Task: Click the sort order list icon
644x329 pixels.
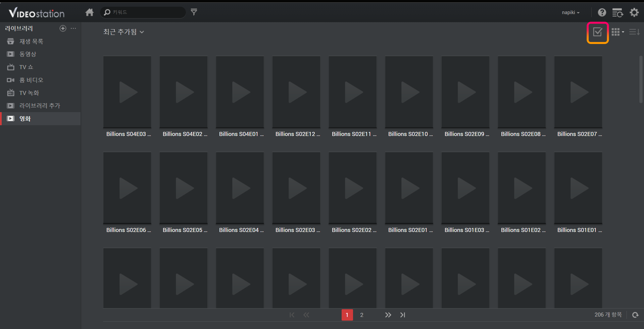Action: click(x=634, y=32)
